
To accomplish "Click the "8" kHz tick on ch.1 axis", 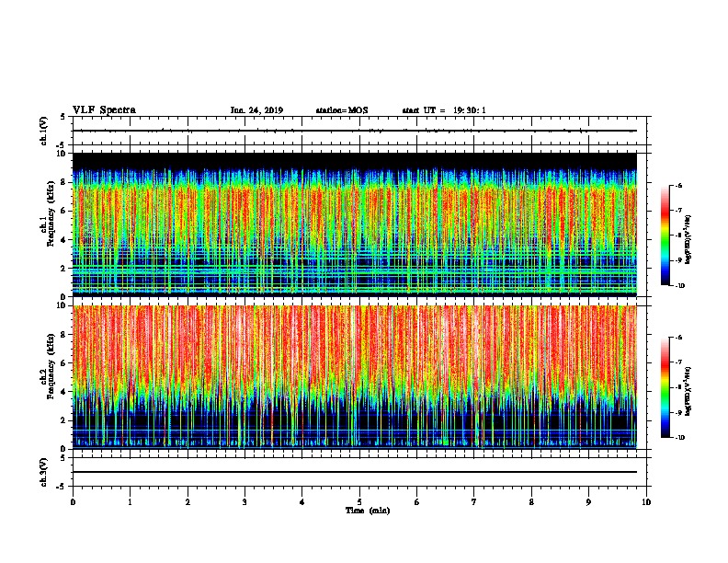I will 63,182.
